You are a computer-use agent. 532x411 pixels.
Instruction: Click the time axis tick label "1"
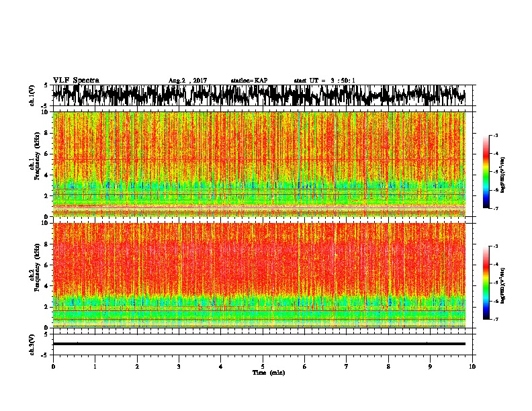95,367
